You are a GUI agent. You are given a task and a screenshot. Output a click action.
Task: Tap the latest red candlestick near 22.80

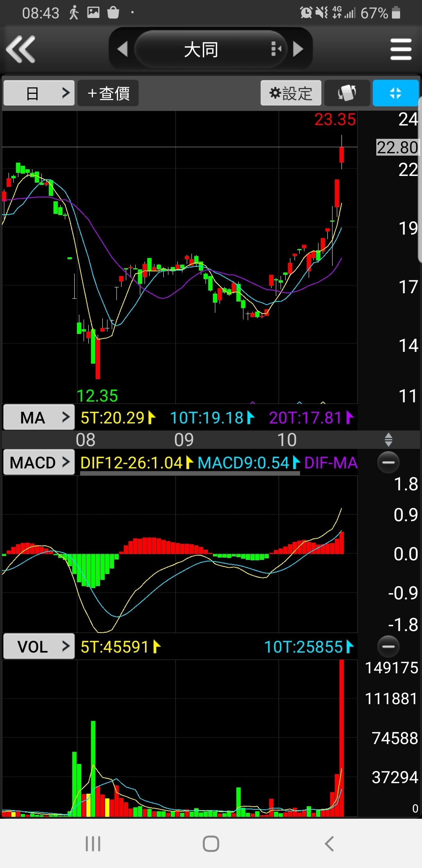[342, 154]
